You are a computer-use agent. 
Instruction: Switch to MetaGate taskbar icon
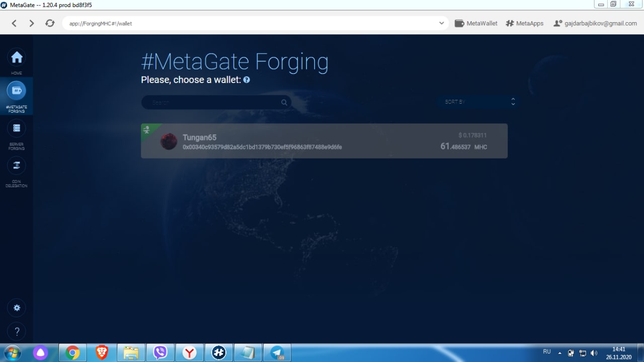coord(218,352)
